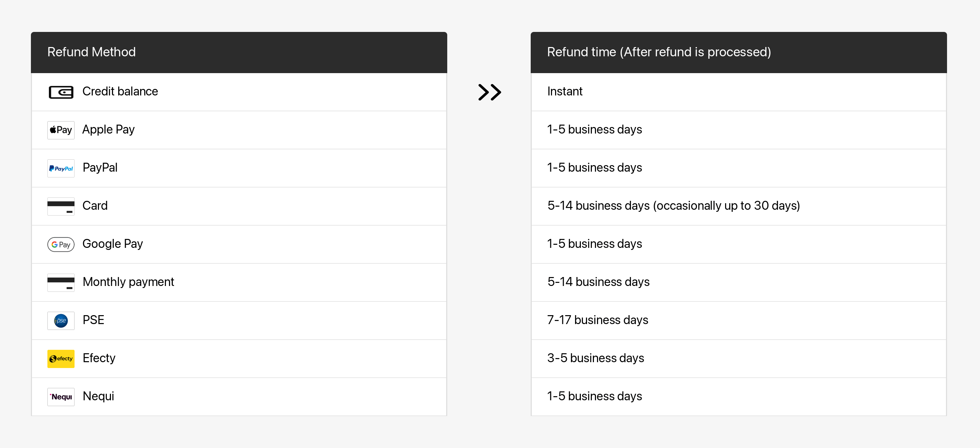This screenshot has width=980, height=448.
Task: Click the Instant refund time text
Action: [x=565, y=92]
